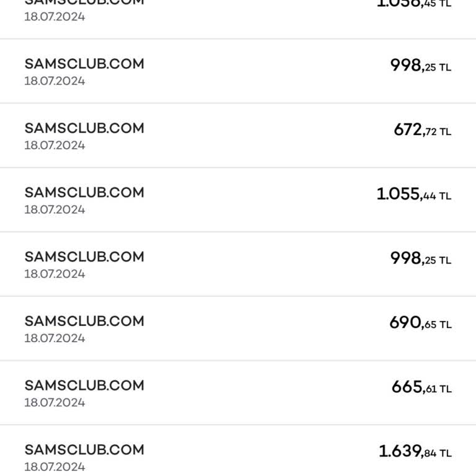This screenshot has width=476, height=476.
Task: Click SAMSCLUB.COM name beside 665,61 TL
Action: (x=84, y=386)
